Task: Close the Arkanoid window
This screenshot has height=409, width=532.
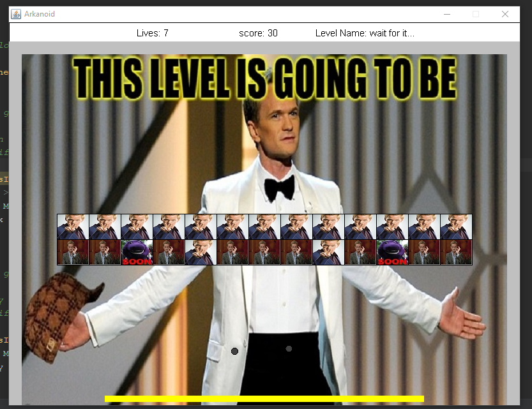Action: (x=505, y=14)
